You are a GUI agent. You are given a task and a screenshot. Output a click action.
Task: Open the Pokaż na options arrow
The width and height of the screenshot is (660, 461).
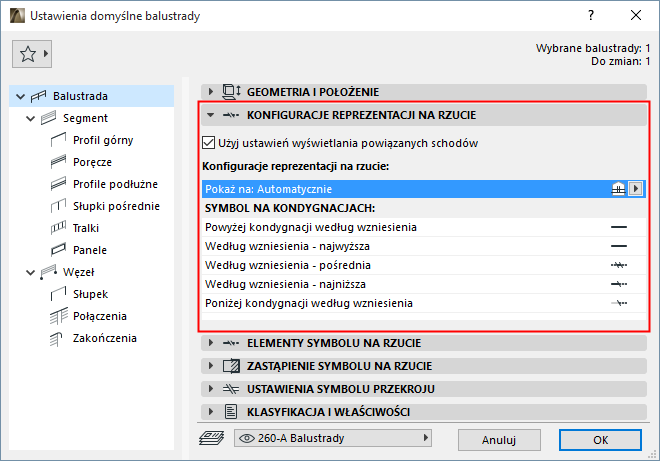pyautogui.click(x=636, y=189)
